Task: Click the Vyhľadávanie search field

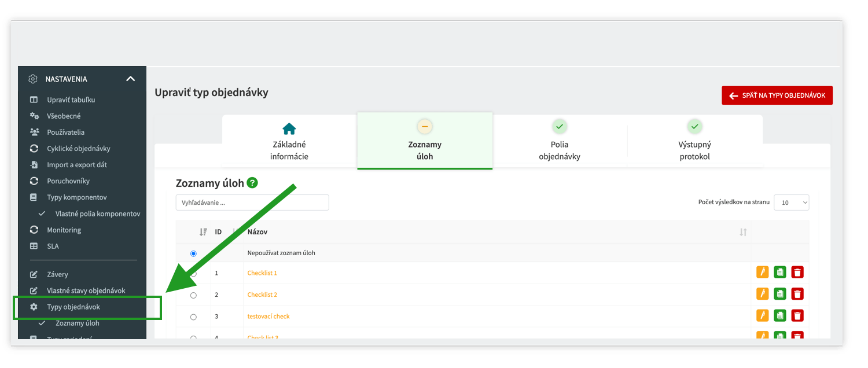Action: [x=252, y=203]
